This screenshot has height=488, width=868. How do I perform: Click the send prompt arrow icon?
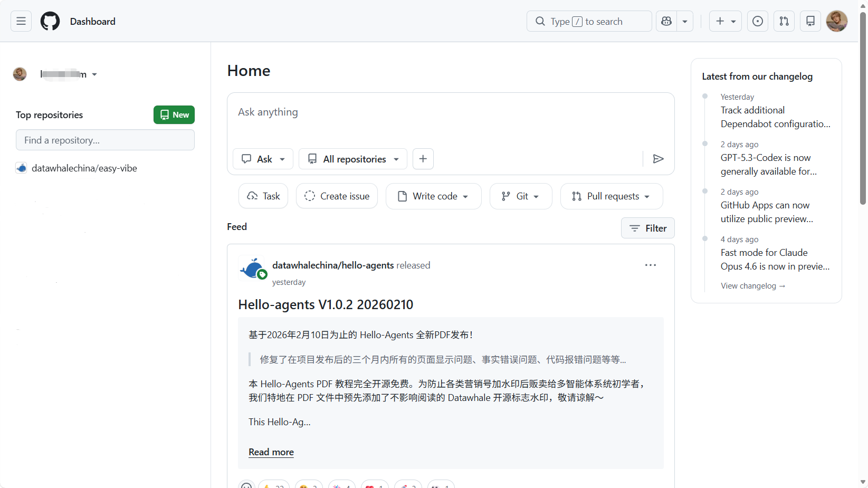[658, 159]
